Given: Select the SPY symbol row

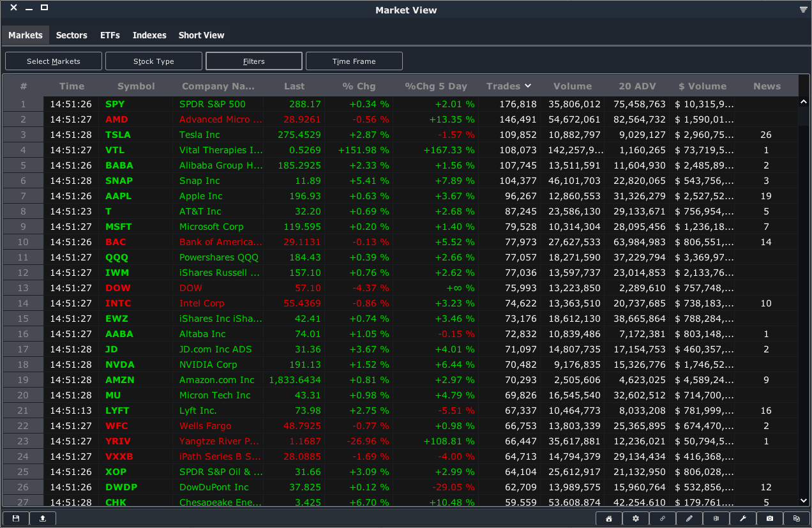Looking at the screenshot, I should tap(400, 104).
